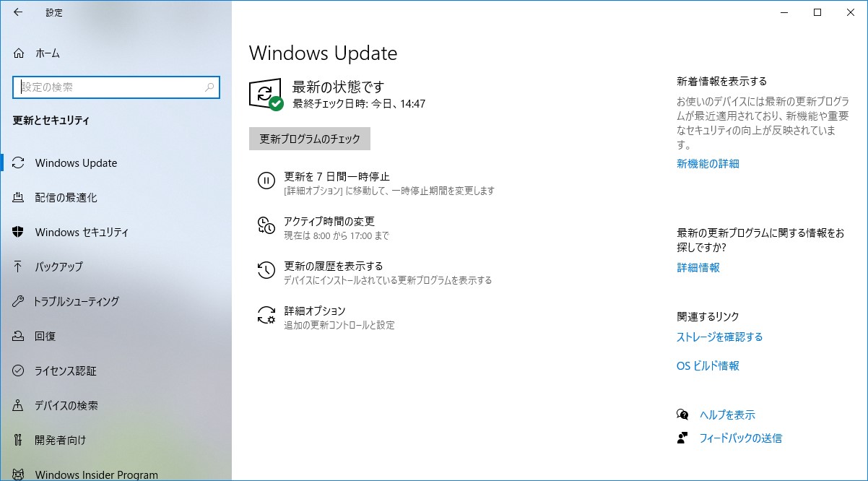Click the back arrow in the title bar
The width and height of the screenshot is (868, 481).
click(18, 12)
